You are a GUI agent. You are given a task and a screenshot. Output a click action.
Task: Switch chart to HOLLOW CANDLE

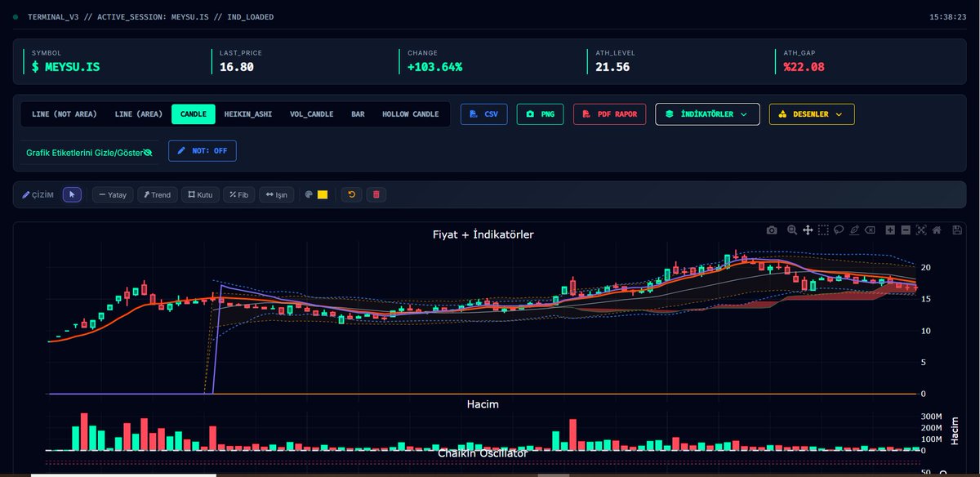411,114
